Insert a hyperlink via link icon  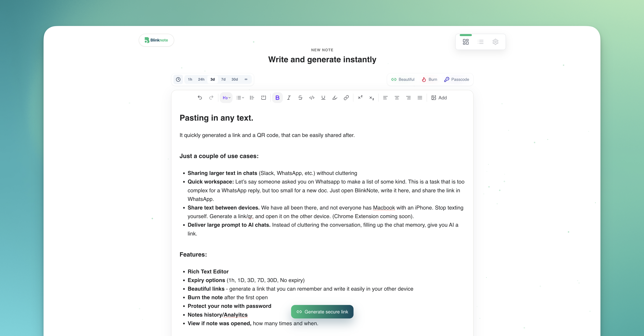pos(346,98)
